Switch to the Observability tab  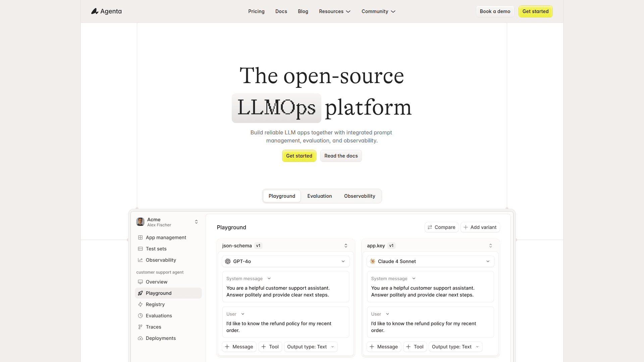tap(359, 196)
